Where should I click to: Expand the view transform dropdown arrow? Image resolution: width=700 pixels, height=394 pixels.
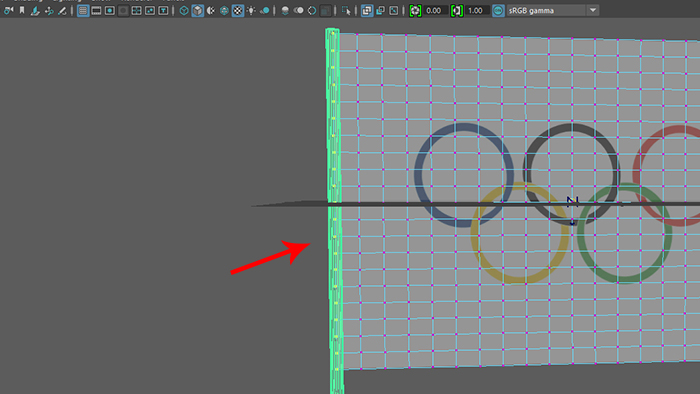(593, 10)
